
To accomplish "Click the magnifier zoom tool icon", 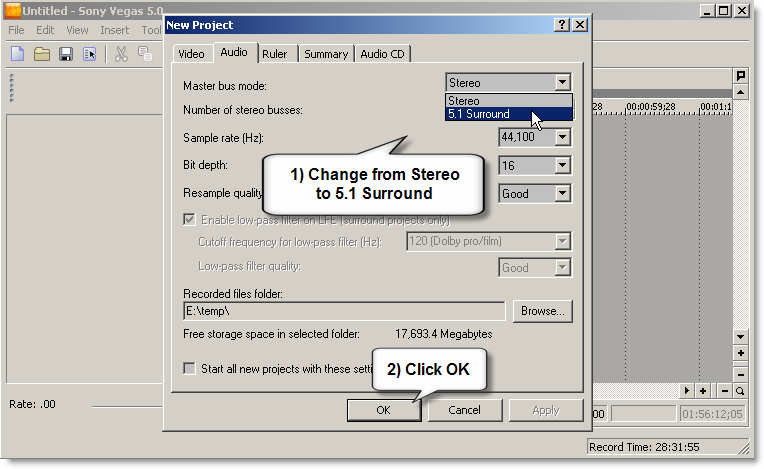I will click(740, 391).
